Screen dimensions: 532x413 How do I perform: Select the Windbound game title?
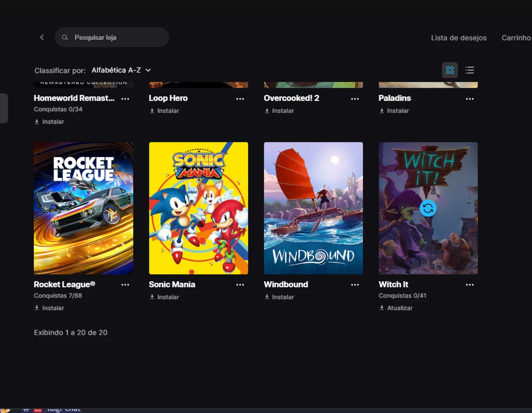pos(286,284)
